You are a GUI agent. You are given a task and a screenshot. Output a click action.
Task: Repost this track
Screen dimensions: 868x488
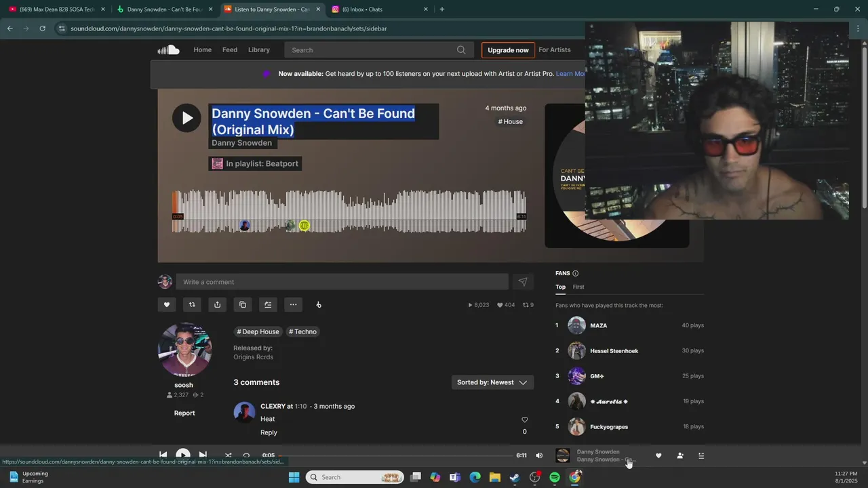[192, 304]
